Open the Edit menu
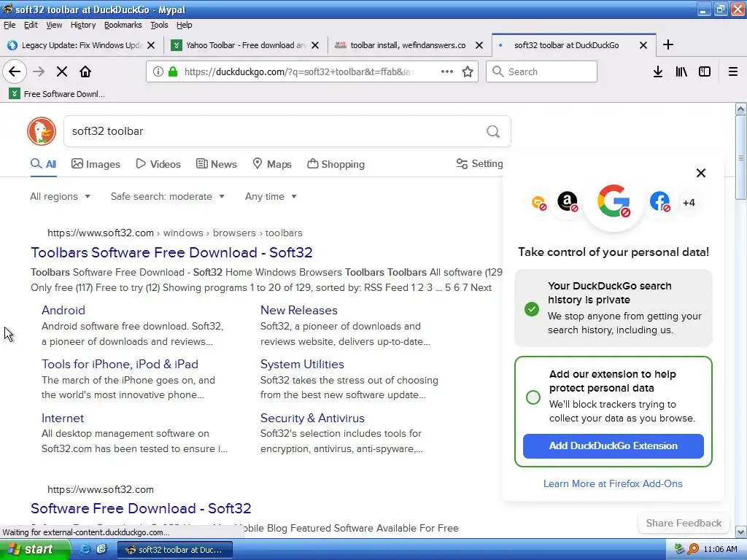The height and width of the screenshot is (560, 747). [x=31, y=25]
